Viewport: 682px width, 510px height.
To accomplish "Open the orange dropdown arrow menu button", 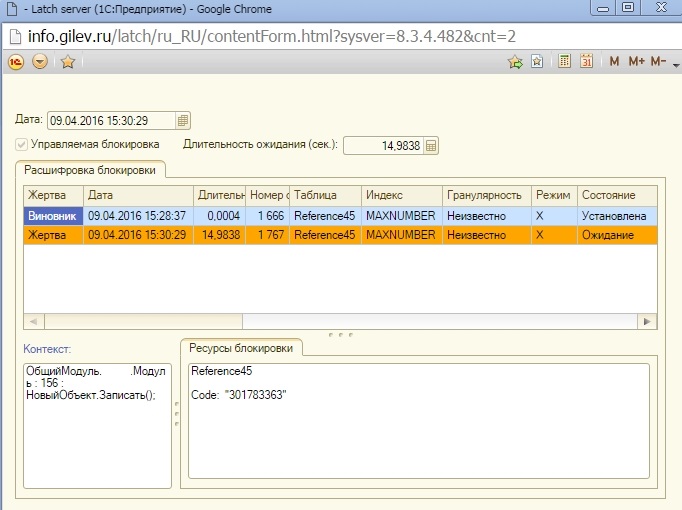I will (40, 62).
